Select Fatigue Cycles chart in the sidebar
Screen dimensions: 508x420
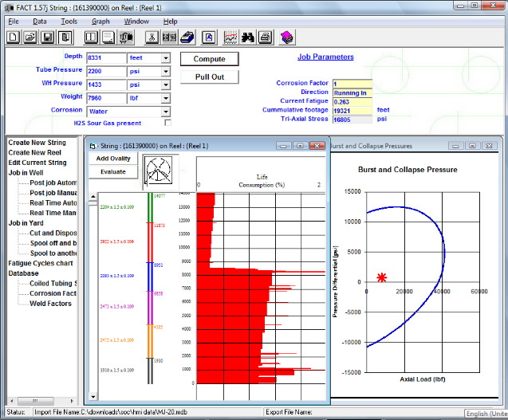point(40,263)
